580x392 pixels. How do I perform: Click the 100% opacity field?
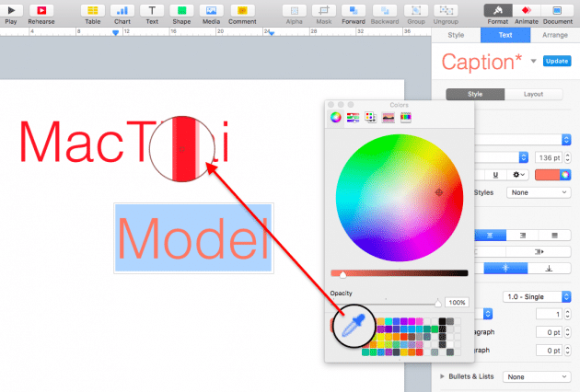coord(457,303)
